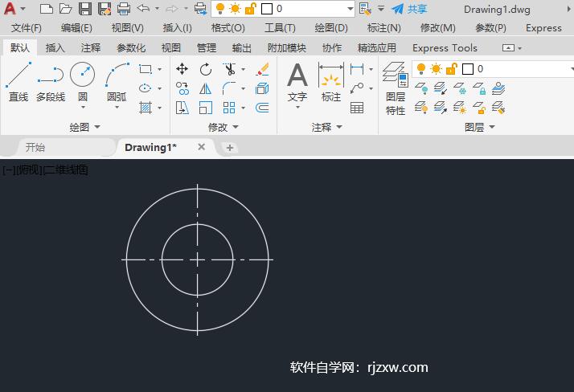Select the Offset tool

pos(262,108)
